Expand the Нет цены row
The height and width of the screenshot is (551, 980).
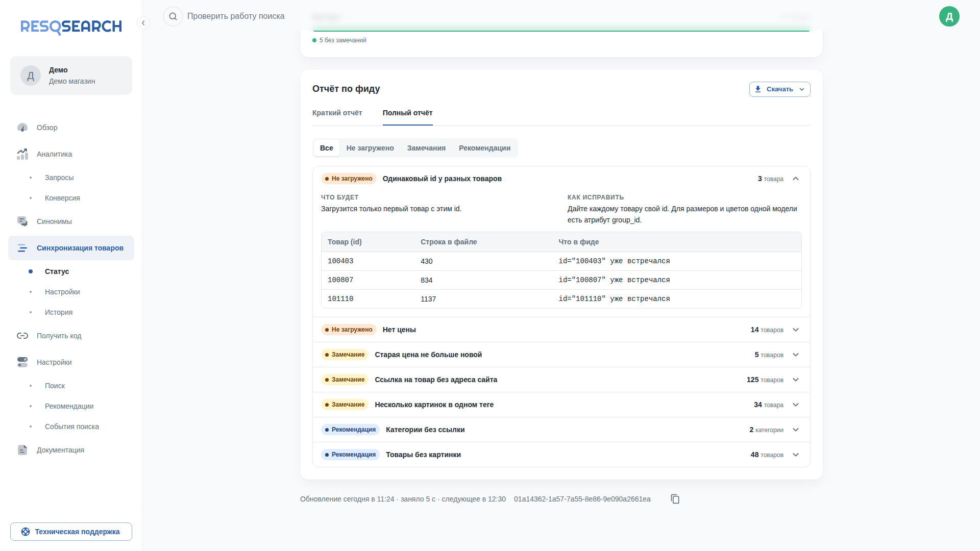click(x=796, y=330)
